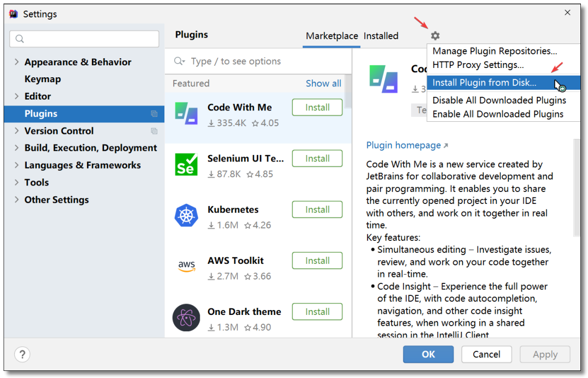Select Keymap in settings tree
The height and width of the screenshot is (378, 588).
click(42, 79)
